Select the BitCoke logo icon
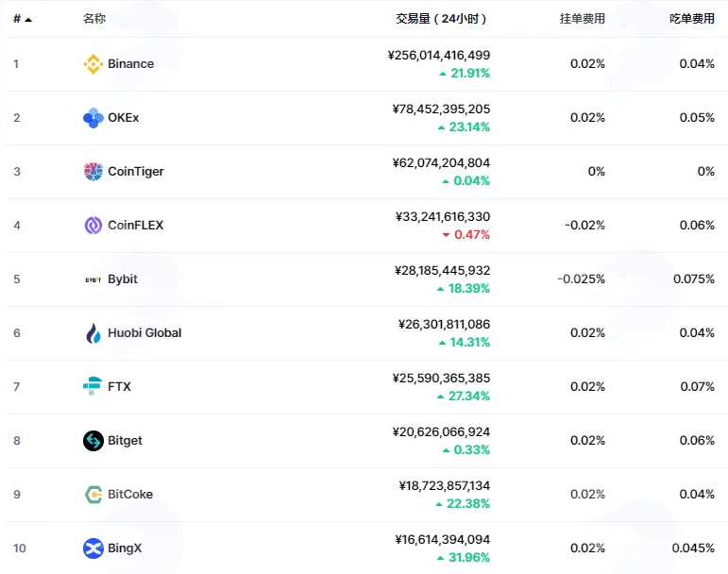The width and height of the screenshot is (728, 574). click(93, 495)
